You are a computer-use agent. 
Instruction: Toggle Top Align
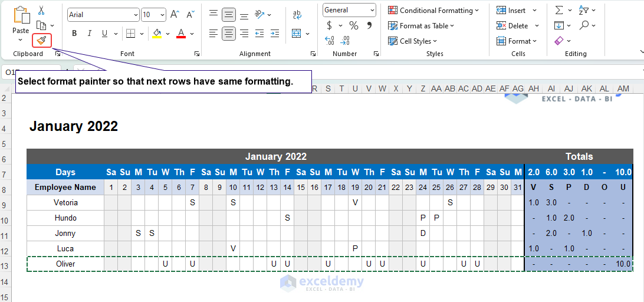point(213,15)
